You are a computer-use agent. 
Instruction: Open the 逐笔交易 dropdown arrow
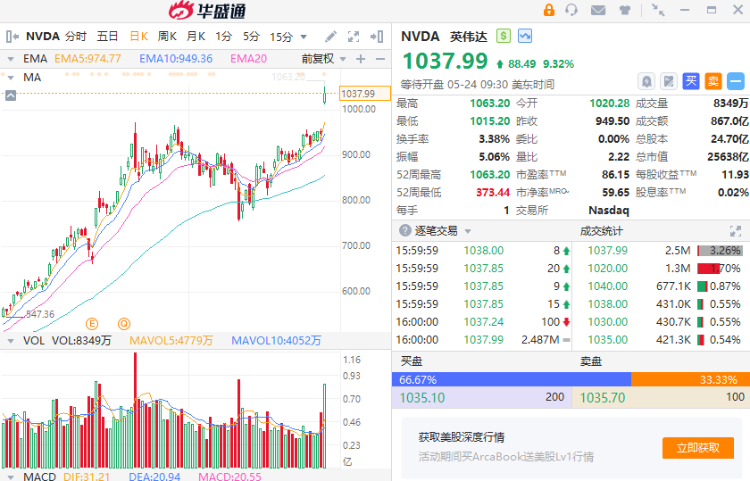click(x=468, y=231)
